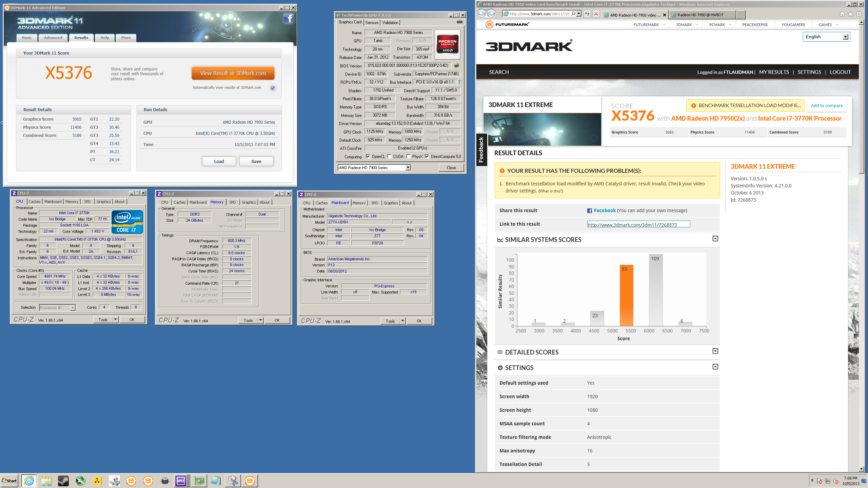
Task: Toggle the PhysX checkbox in GPU-Z
Action: point(408,157)
